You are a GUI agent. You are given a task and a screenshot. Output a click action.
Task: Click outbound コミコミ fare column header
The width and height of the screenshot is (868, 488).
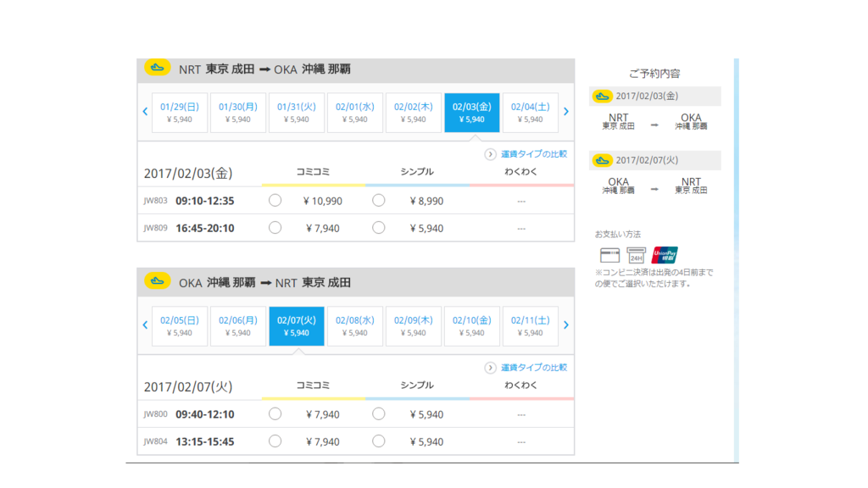pos(314,172)
